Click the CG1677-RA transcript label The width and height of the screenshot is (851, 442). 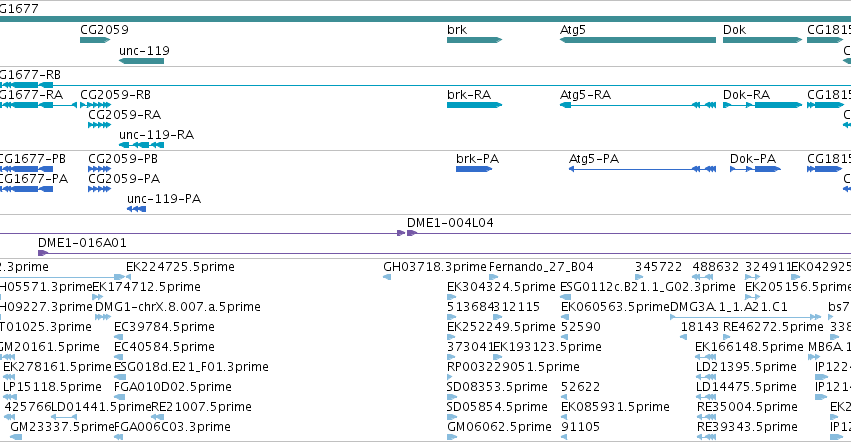pos(31,94)
